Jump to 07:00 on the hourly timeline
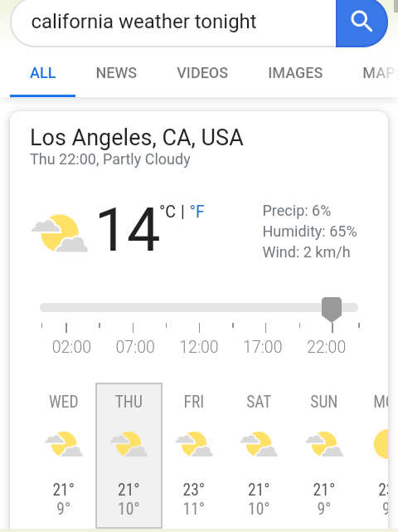The height and width of the screenshot is (532, 398). [x=135, y=347]
